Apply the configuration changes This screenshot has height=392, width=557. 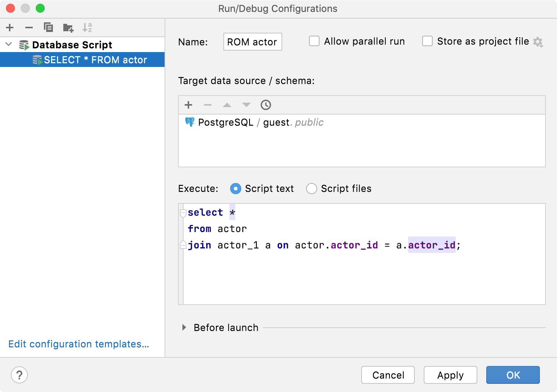[450, 375]
